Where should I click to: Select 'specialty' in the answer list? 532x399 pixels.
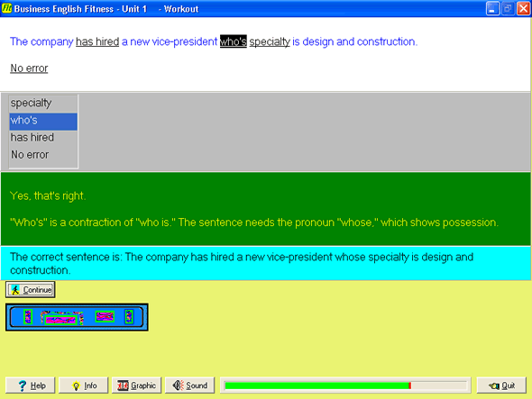coord(43,103)
